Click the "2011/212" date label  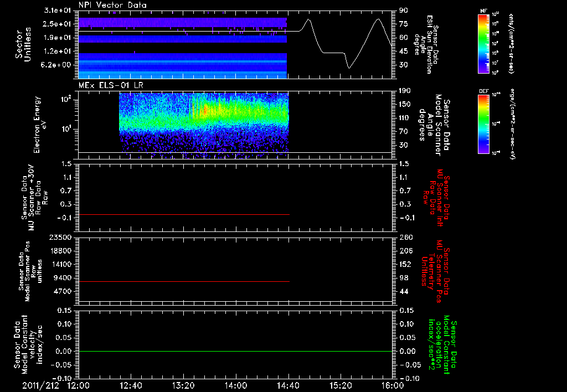(x=41, y=385)
